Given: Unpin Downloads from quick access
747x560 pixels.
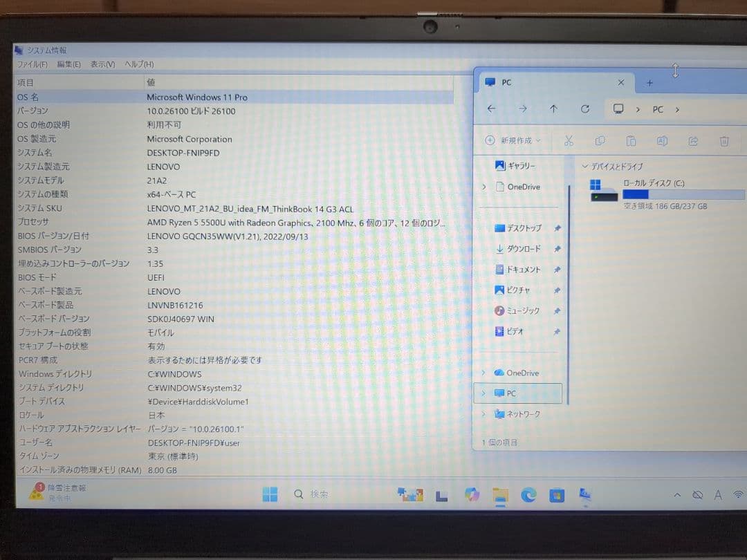Looking at the screenshot, I should click(557, 248).
